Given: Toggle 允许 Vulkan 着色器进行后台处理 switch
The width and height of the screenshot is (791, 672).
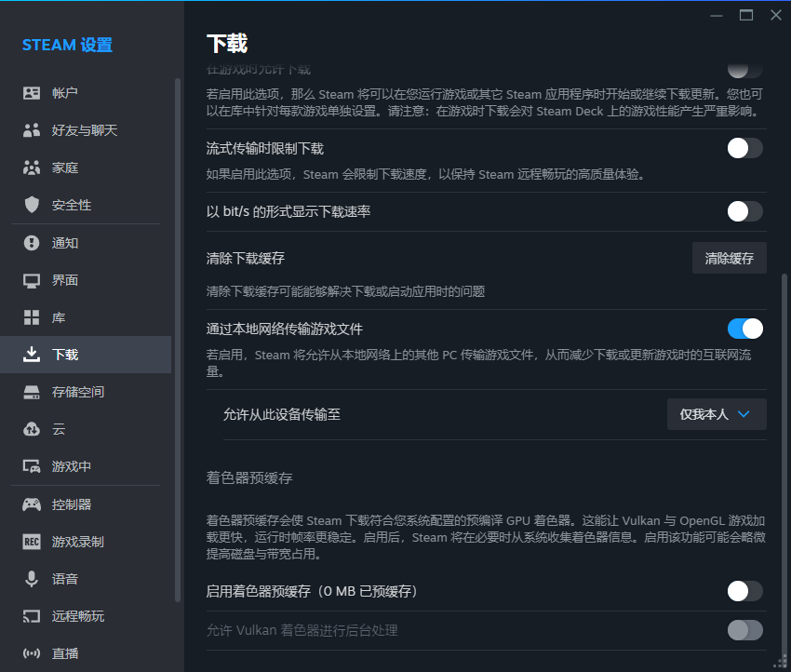Looking at the screenshot, I should pos(744,630).
